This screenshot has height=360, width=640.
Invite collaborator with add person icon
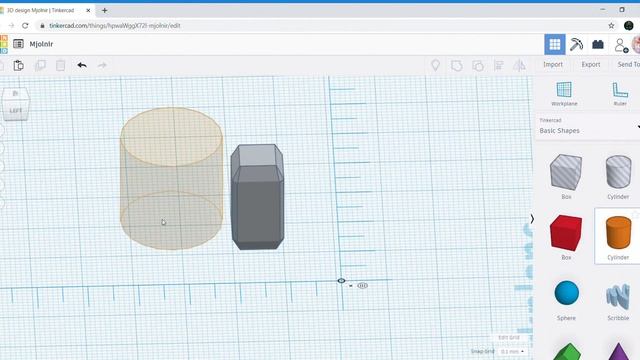click(x=621, y=45)
